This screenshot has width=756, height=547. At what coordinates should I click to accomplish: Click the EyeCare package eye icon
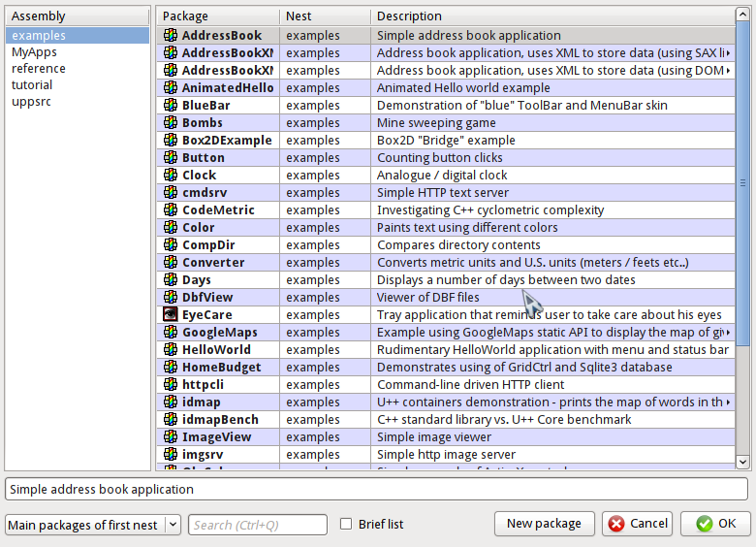[171, 315]
